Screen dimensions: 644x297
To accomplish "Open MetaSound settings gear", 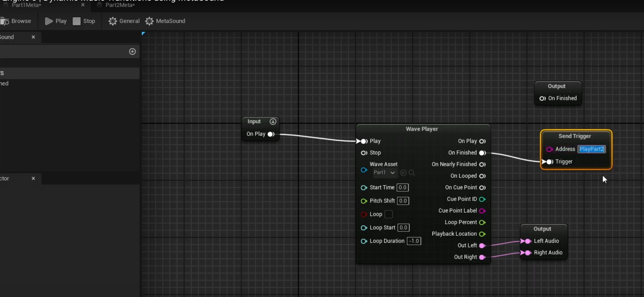I will tap(149, 21).
